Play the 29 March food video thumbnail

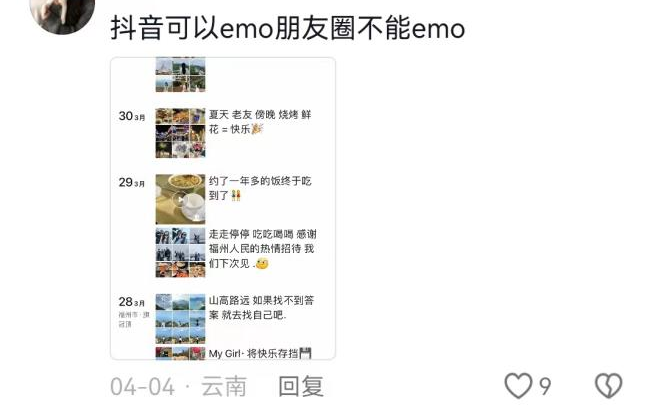180,199
